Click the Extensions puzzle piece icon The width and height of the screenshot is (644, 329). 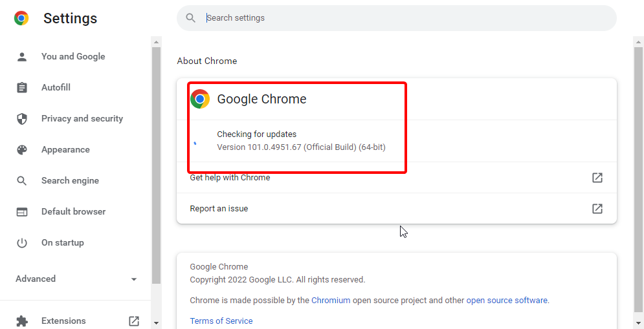coord(22,321)
